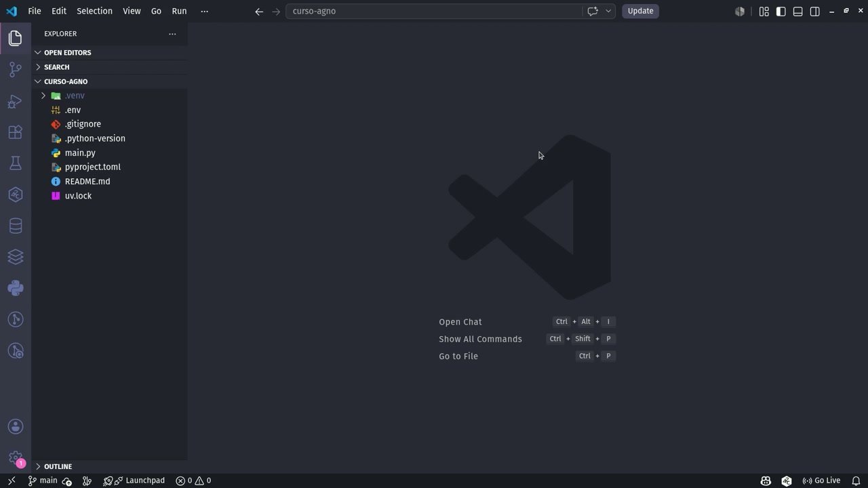Open the Go menu
868x488 pixels.
pyautogui.click(x=156, y=11)
